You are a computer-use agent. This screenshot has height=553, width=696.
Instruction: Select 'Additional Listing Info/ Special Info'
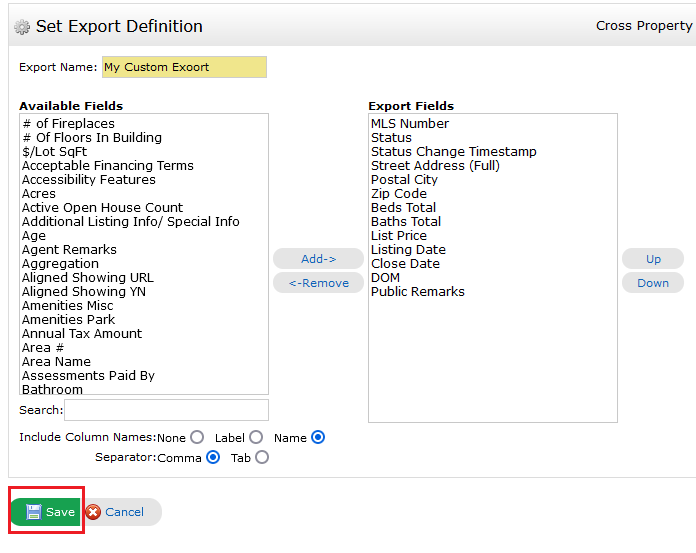[144, 221]
